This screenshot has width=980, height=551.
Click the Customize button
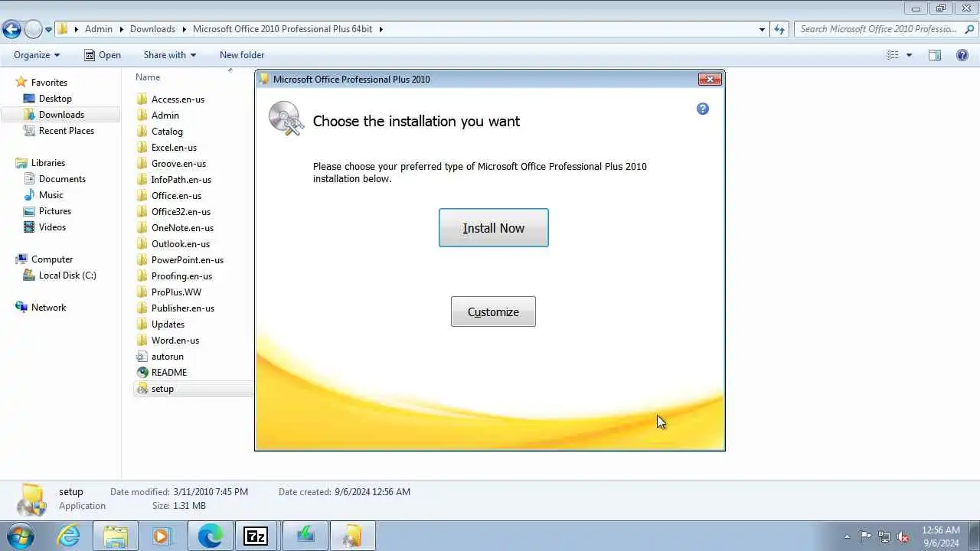[493, 311]
